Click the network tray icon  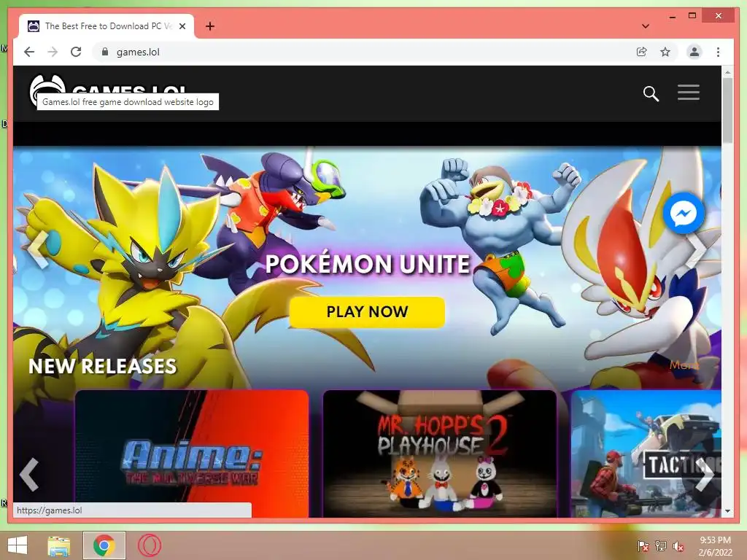tap(661, 546)
